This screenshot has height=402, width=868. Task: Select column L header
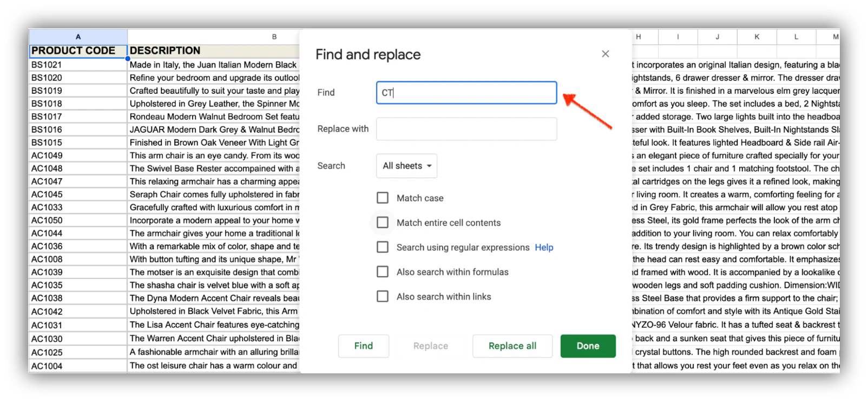pos(797,36)
